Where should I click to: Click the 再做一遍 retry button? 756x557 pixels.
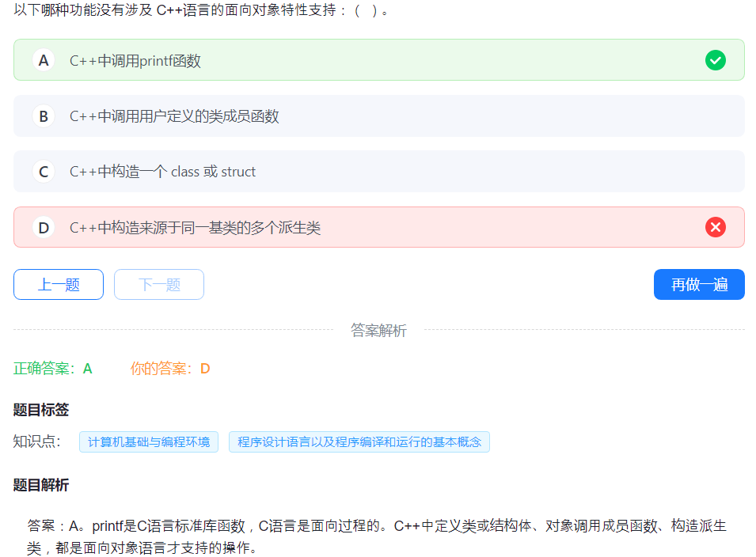(699, 284)
